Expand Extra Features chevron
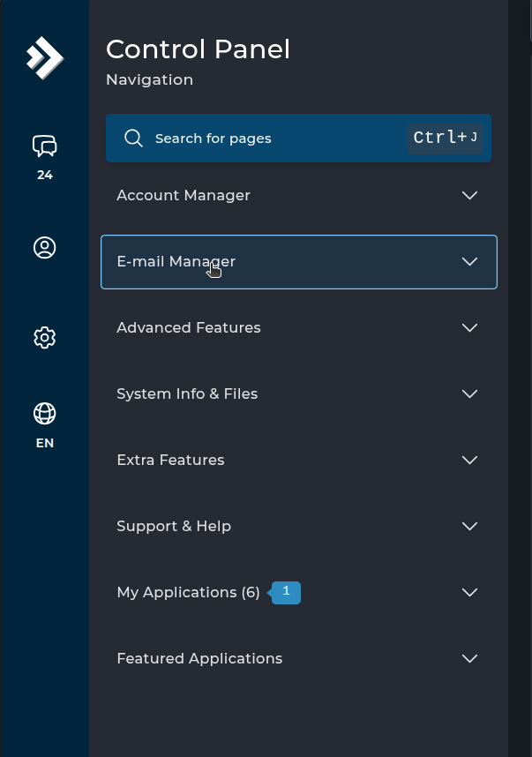 coord(469,461)
